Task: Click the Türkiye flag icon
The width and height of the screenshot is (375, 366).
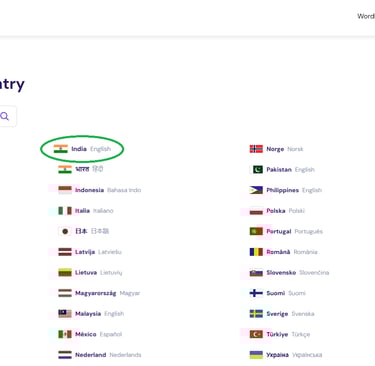Action: point(256,334)
